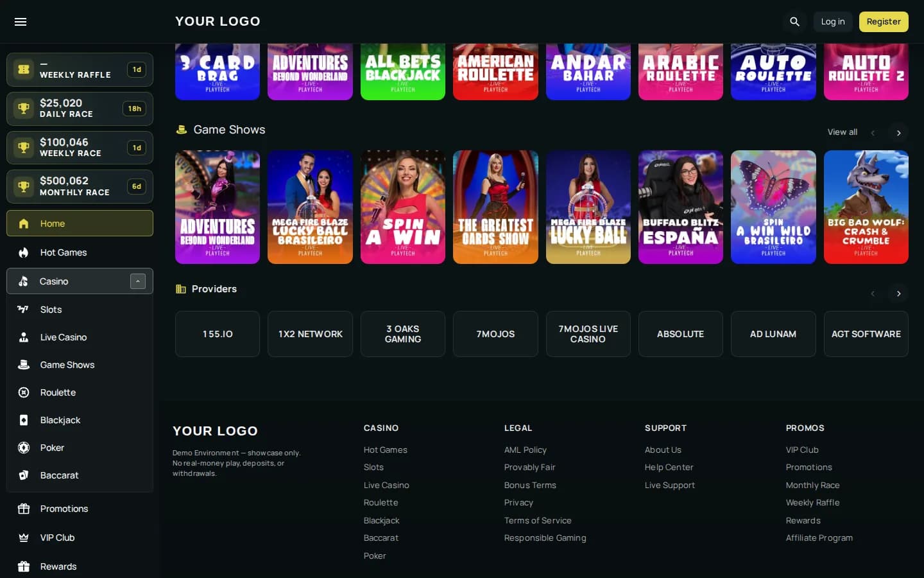Viewport: 924px width, 578px height.
Task: Click the Rewards gift box icon
Action: coord(24,566)
